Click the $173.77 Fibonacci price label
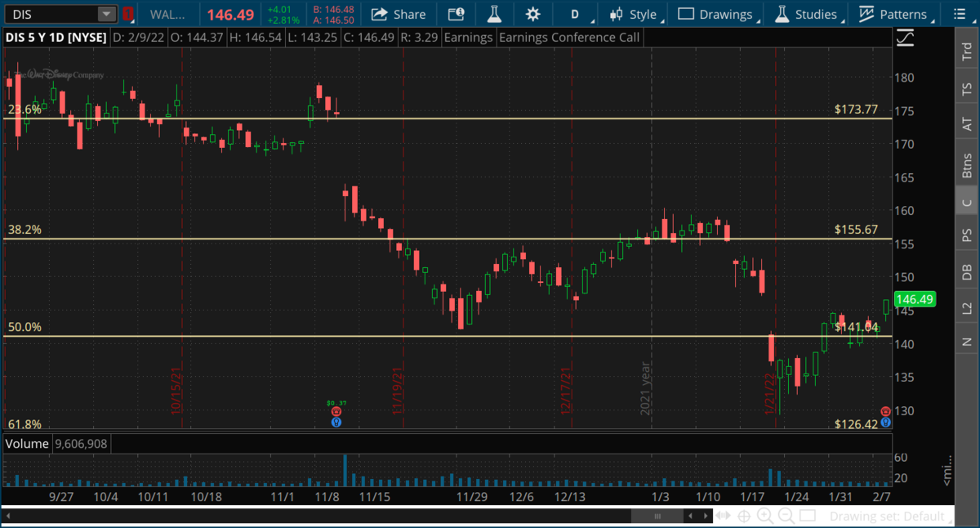Image resolution: width=980 pixels, height=528 pixels. [856, 109]
